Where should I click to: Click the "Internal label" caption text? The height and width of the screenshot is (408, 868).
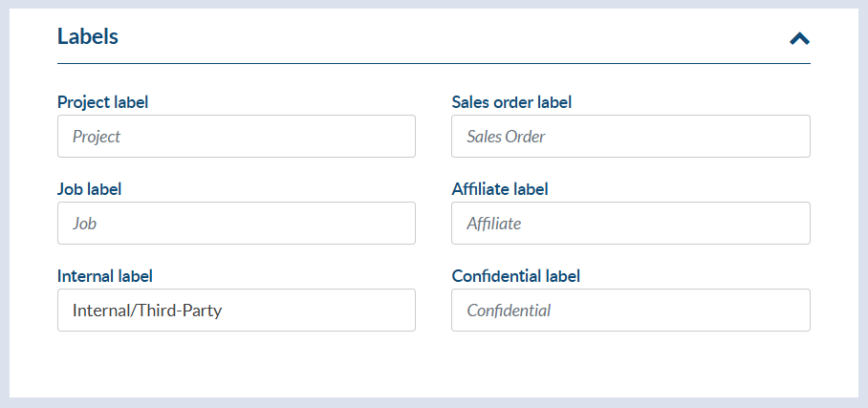point(105,276)
